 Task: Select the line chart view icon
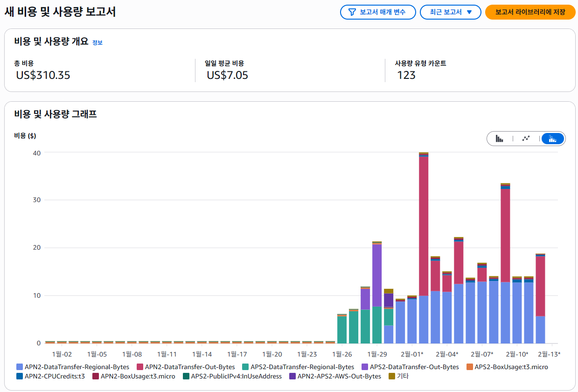[526, 138]
